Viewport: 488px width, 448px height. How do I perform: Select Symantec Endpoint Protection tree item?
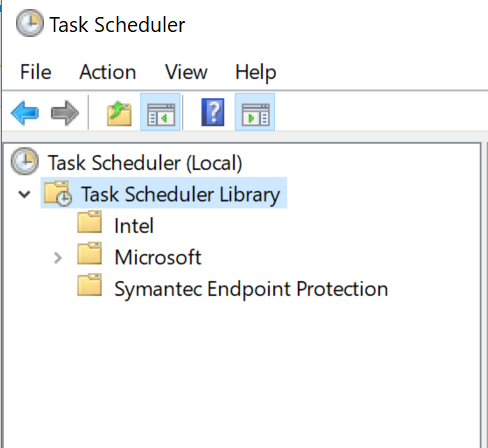coord(251,289)
